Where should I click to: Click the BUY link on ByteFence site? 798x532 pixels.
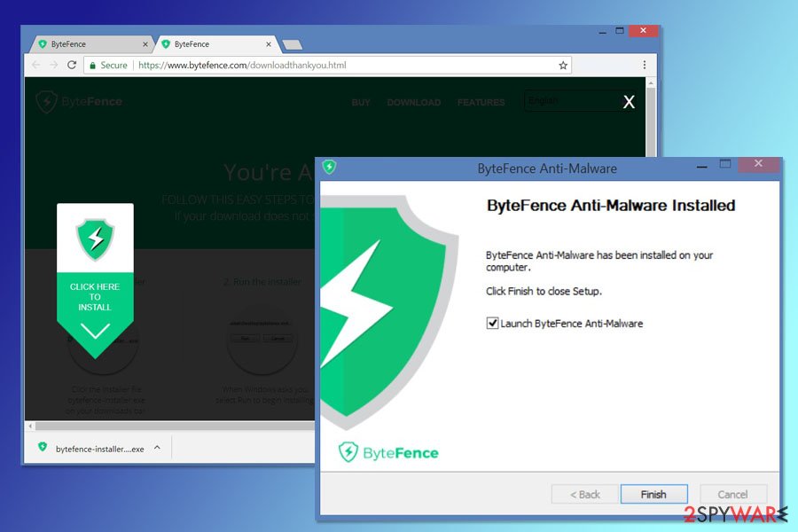pyautogui.click(x=361, y=102)
